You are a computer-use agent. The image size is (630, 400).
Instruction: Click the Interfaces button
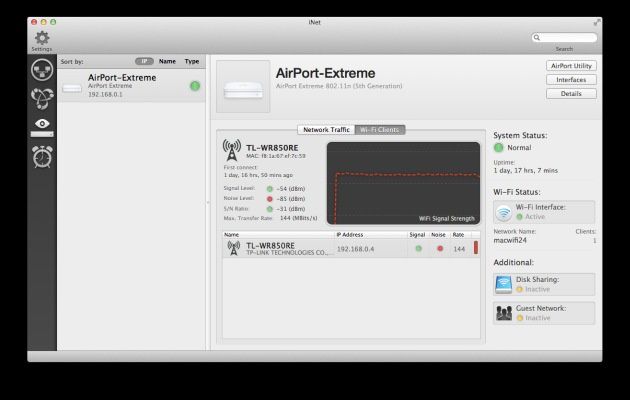pos(571,80)
